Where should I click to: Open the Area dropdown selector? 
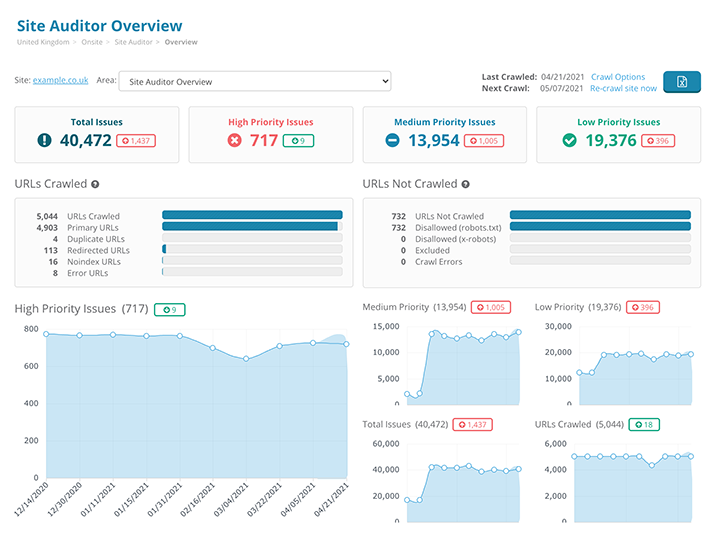(258, 81)
